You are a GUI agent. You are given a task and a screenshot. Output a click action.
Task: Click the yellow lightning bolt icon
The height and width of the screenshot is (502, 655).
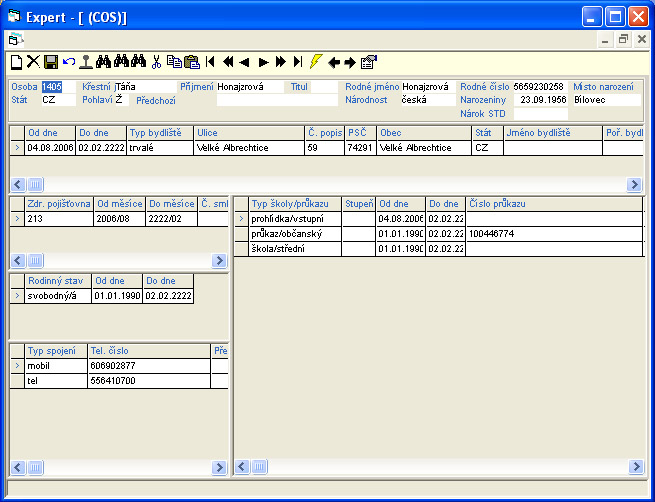click(316, 62)
